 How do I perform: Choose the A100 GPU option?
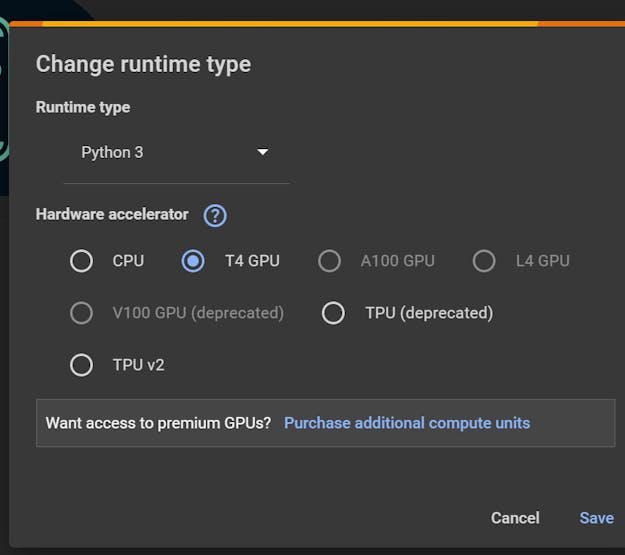[329, 261]
